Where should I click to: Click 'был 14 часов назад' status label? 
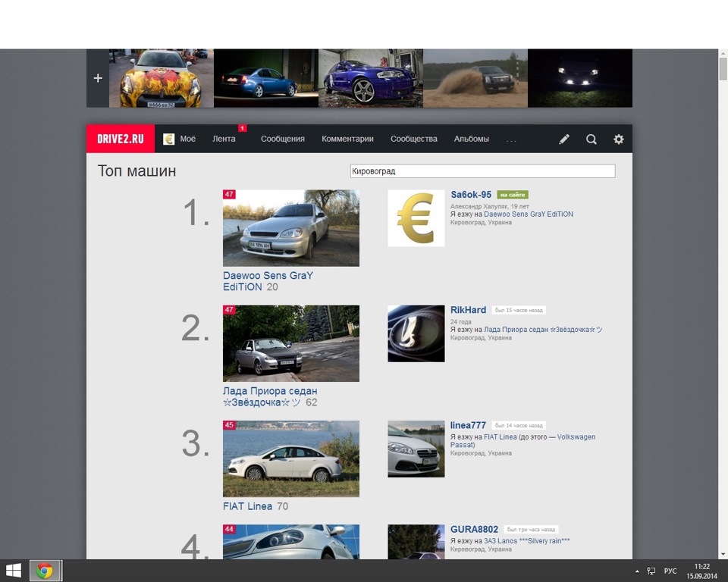(519, 425)
